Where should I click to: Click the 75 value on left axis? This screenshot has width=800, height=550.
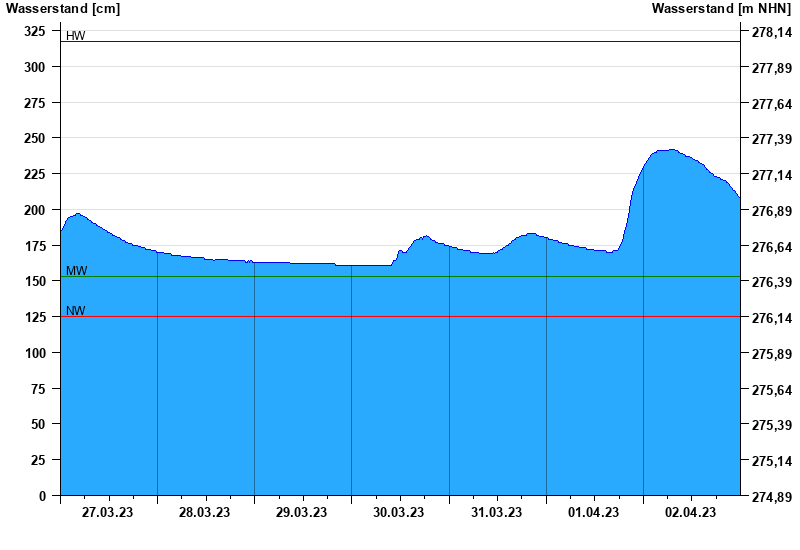[x=38, y=388]
